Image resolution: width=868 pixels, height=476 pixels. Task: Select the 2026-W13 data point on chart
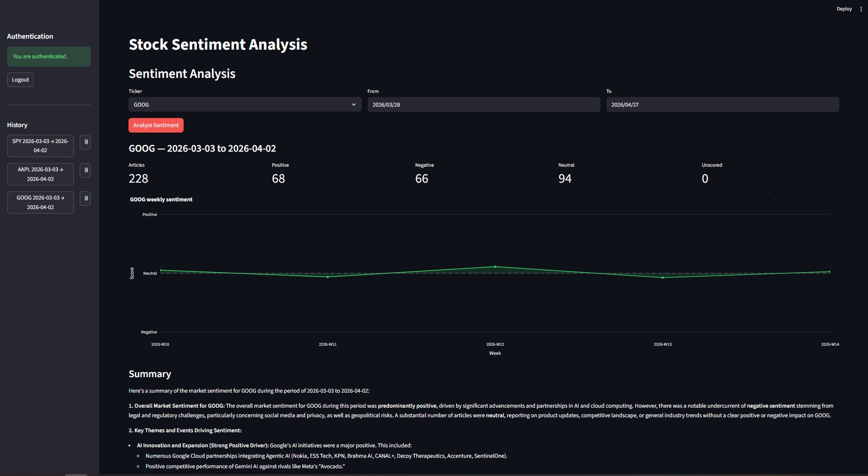(663, 277)
